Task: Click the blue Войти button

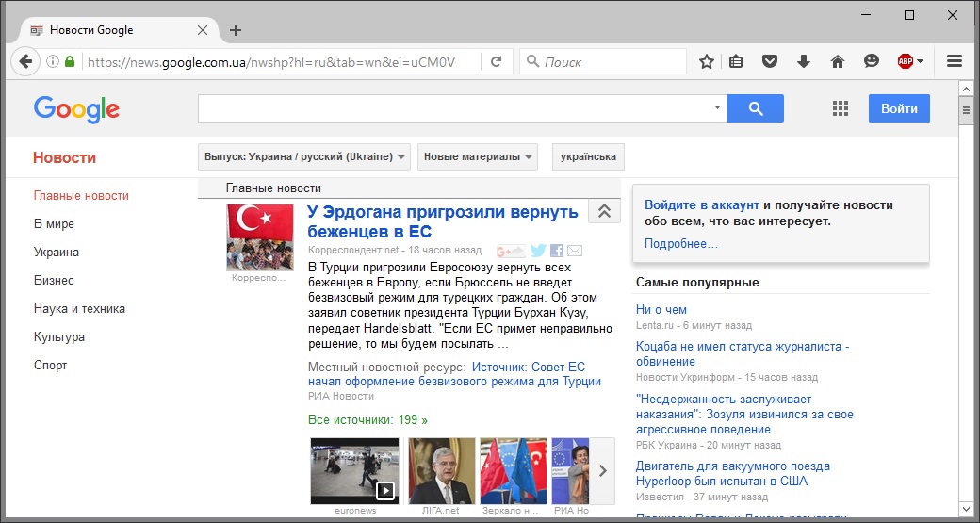Action: pyautogui.click(x=899, y=108)
